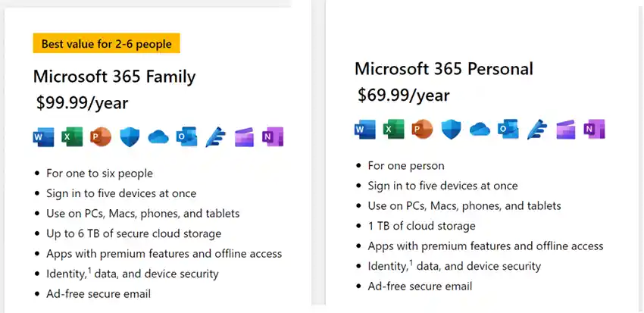Open the Microsoft 365 Family plan heading
Screen dimensions: 644x313
pos(114,77)
